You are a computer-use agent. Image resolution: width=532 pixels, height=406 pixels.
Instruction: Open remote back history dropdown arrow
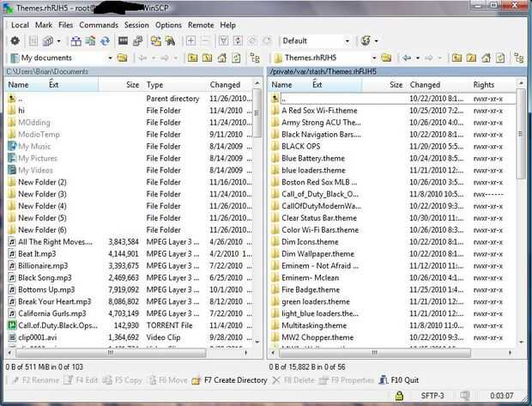click(x=418, y=58)
